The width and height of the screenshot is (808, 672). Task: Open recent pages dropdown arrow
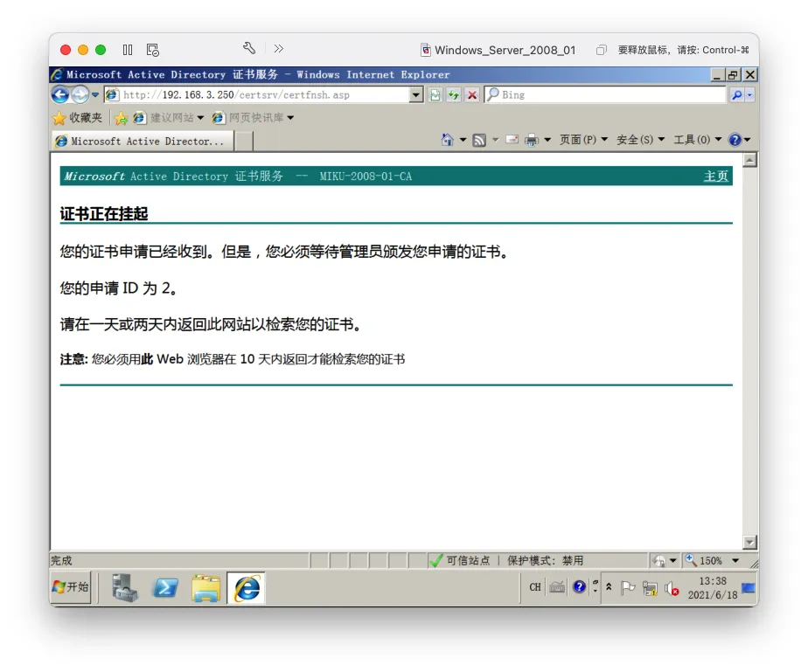tap(95, 94)
